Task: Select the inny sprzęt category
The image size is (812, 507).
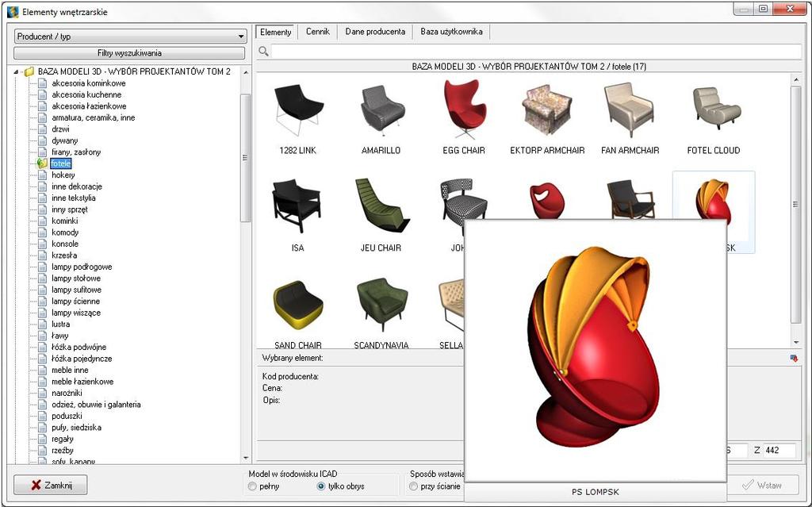Action: (70, 209)
